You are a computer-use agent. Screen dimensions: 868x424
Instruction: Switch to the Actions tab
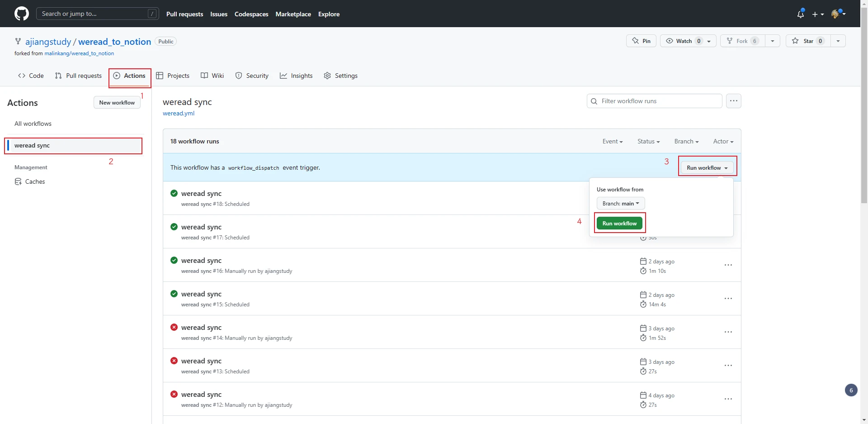point(129,76)
